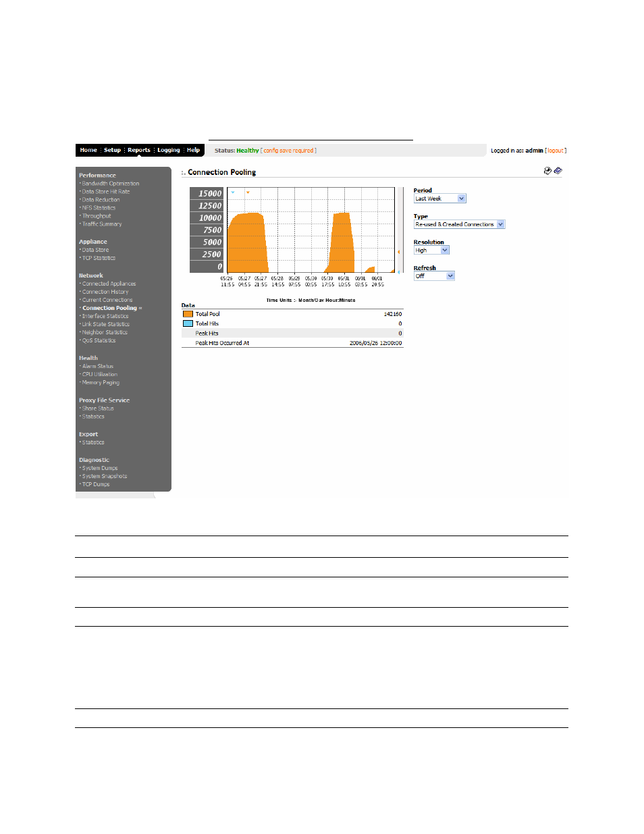Open Data Store Hit Rate report
Viewport: 644px width, 834px height.
coord(106,192)
